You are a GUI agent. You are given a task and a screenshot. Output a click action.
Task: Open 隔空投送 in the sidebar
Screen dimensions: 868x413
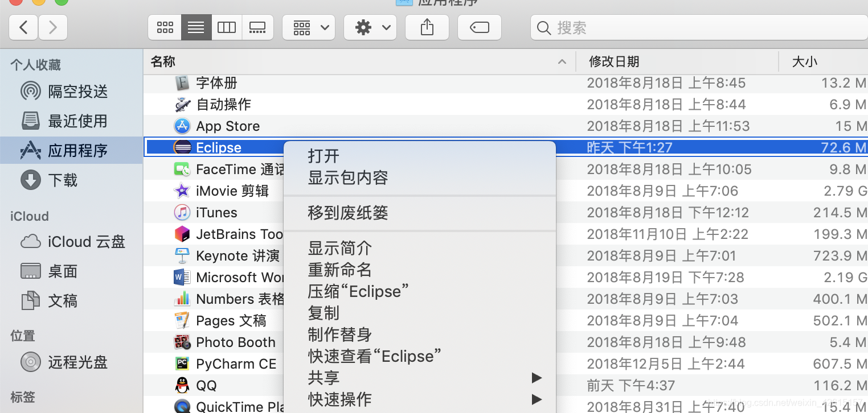coord(71,91)
